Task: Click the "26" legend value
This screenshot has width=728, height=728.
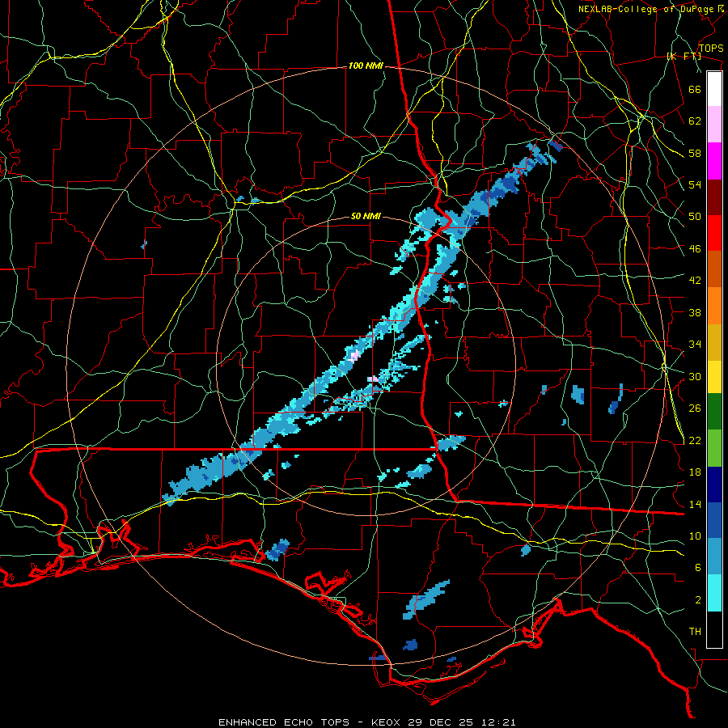Action: pyautogui.click(x=695, y=408)
